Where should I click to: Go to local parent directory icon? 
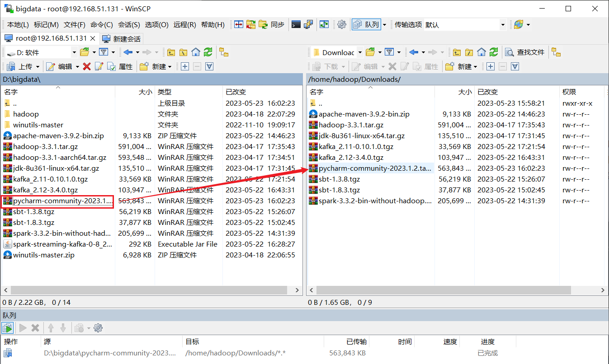[171, 52]
